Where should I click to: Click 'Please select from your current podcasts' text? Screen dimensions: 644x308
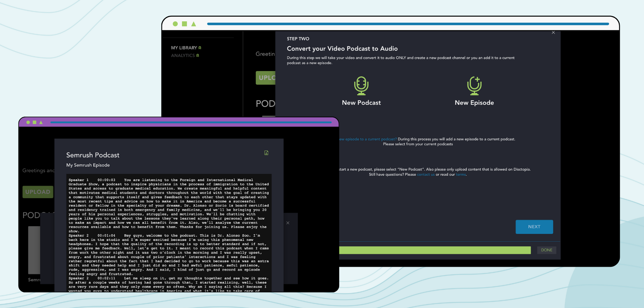(418, 144)
